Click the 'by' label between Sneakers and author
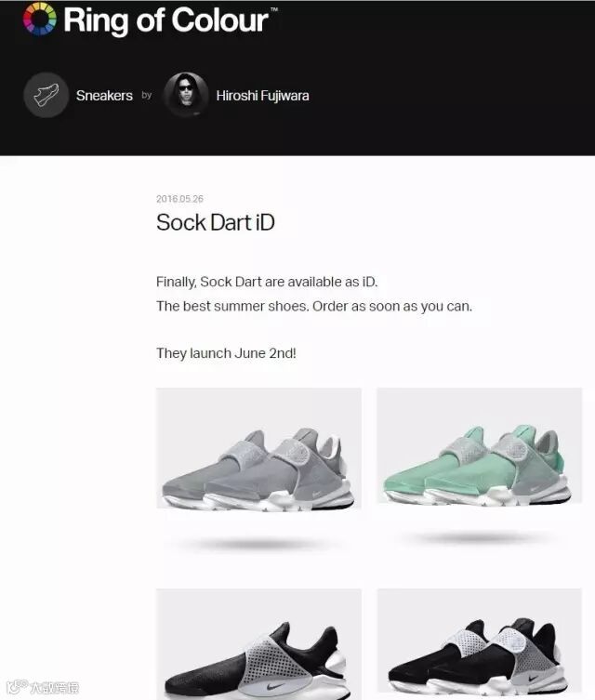 (x=147, y=96)
